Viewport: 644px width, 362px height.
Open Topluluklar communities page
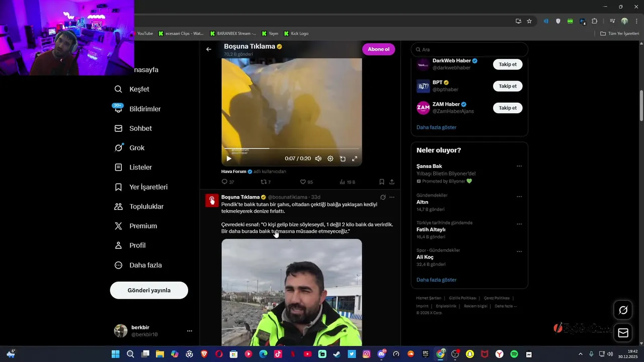coord(139,206)
